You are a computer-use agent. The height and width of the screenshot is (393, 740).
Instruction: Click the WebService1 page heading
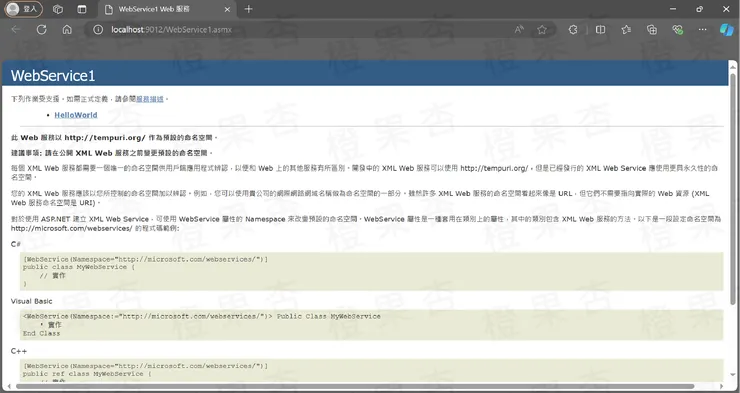[x=53, y=75]
